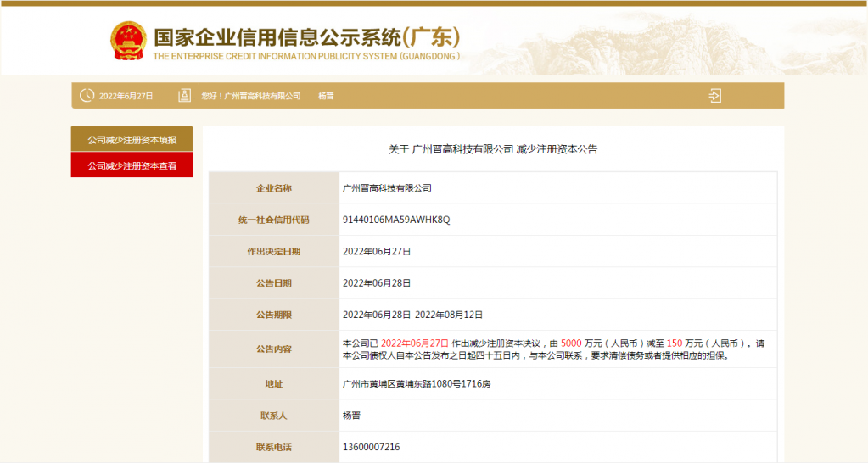Image resolution: width=868 pixels, height=463 pixels.
Task: Click the user profile icon
Action: click(x=184, y=96)
